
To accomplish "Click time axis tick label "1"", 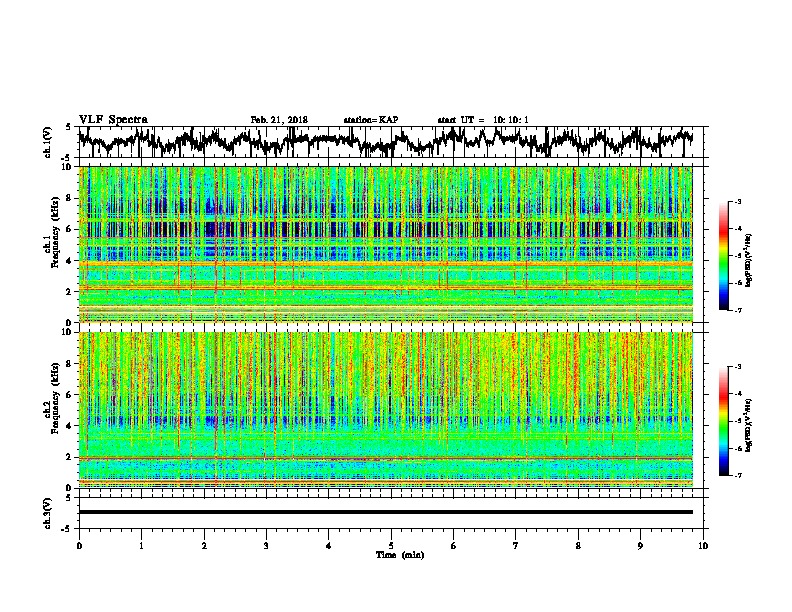I will [x=141, y=546].
